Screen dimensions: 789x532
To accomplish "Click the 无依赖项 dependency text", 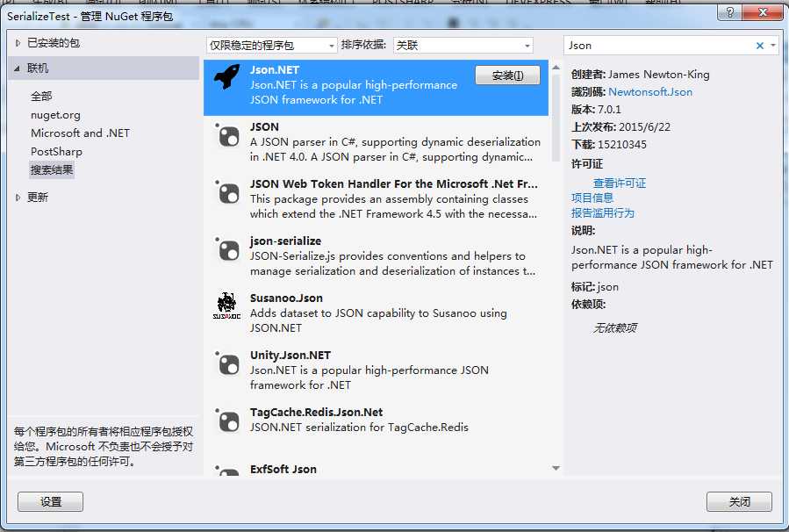I will [x=614, y=328].
